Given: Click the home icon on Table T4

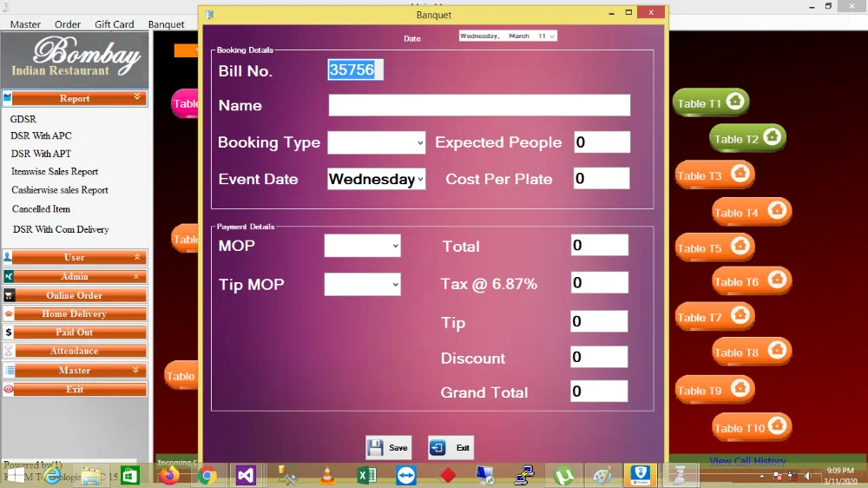Looking at the screenshot, I should [776, 211].
